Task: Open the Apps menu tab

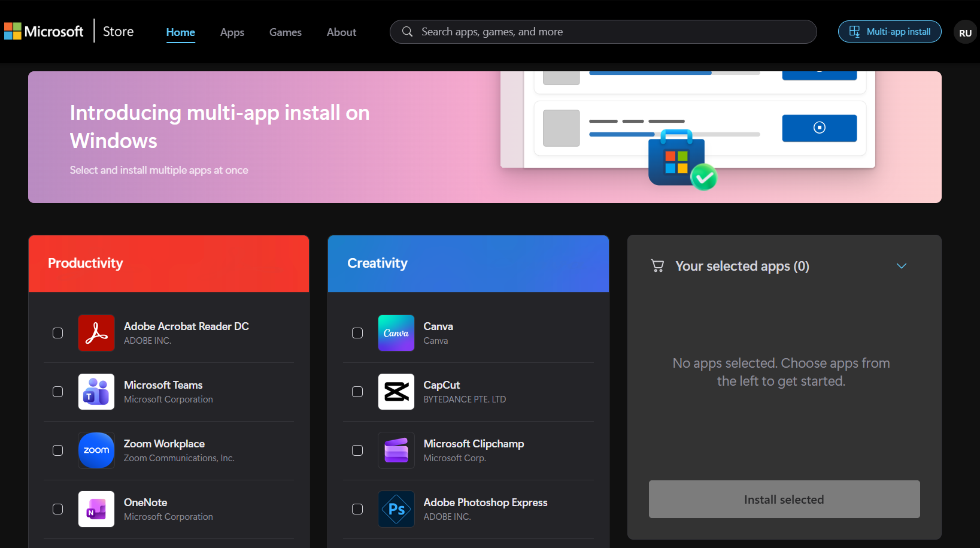Action: click(232, 32)
